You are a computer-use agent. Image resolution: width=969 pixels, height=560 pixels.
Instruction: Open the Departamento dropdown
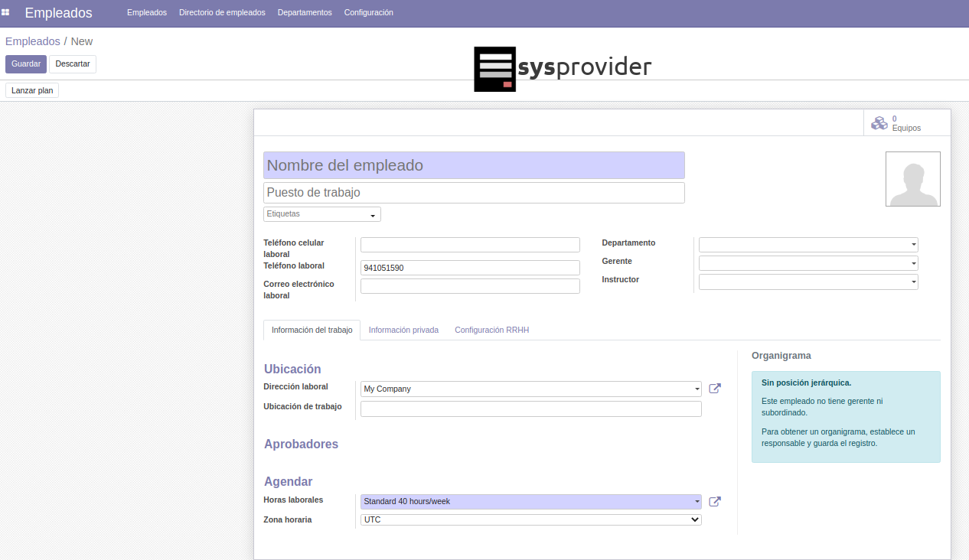(807, 245)
